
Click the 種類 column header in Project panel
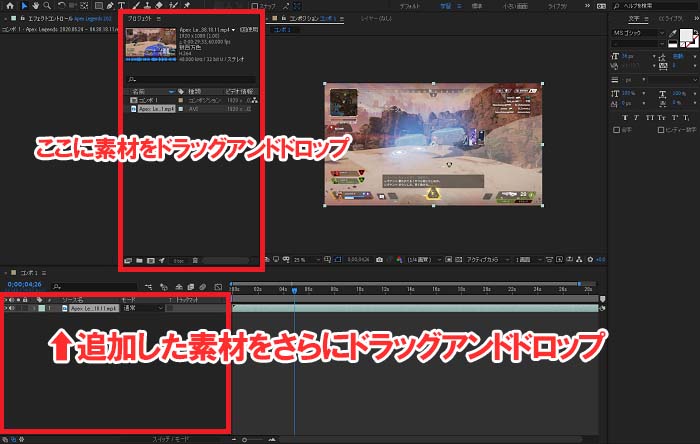click(195, 91)
